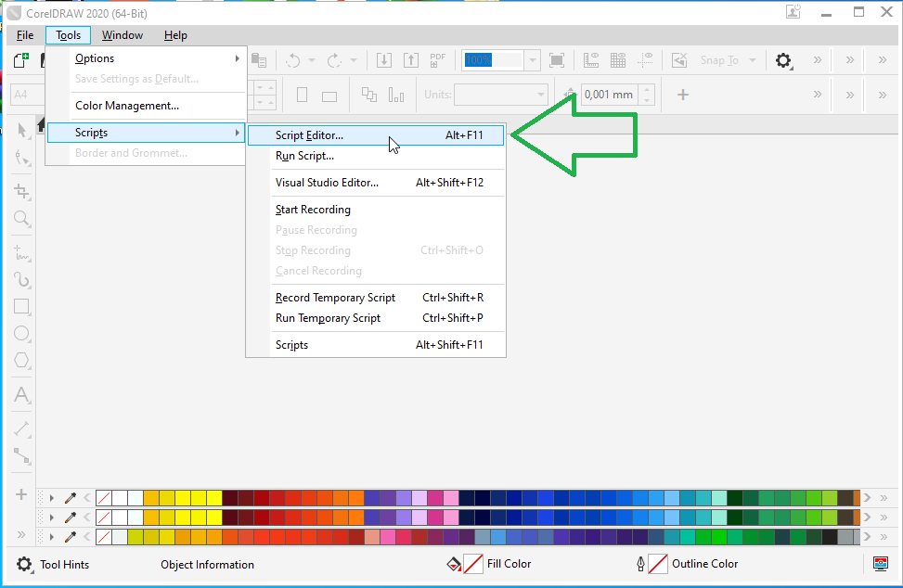Click the Outline Color pen icon
Screen dimensions: 903x588
[x=640, y=564]
